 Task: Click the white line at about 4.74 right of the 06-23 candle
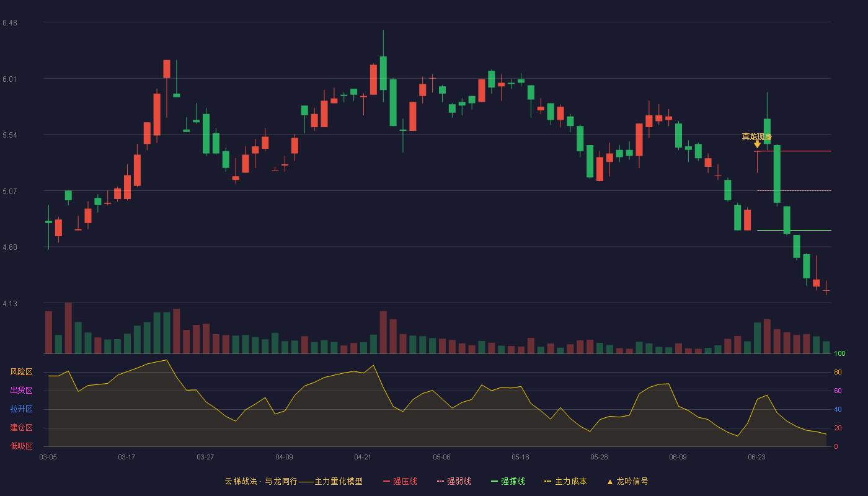[794, 230]
